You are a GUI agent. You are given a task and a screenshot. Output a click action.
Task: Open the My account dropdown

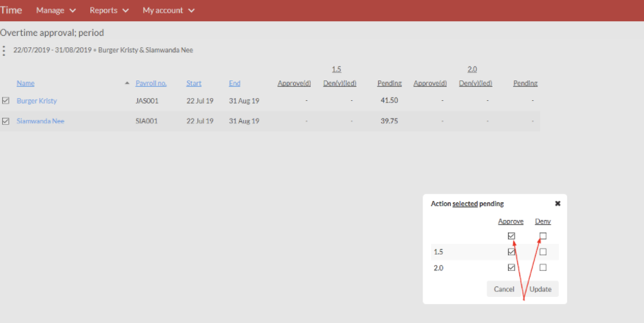click(x=168, y=11)
